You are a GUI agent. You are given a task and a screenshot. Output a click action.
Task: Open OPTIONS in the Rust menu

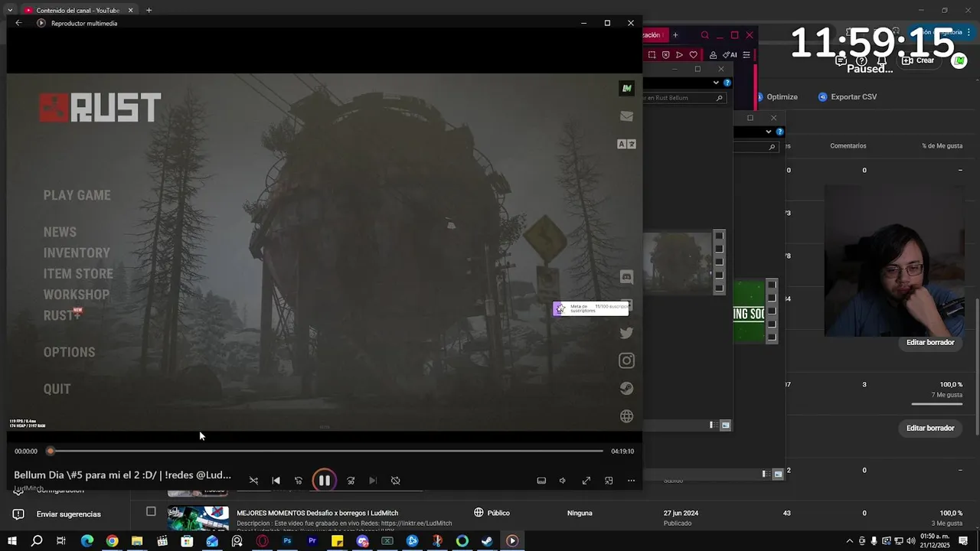coord(69,352)
